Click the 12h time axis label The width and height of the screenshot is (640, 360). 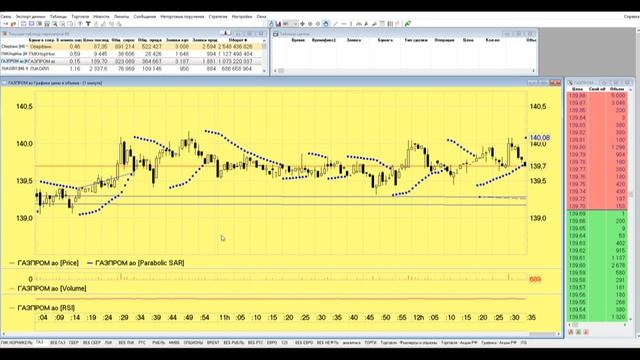tap(418, 317)
